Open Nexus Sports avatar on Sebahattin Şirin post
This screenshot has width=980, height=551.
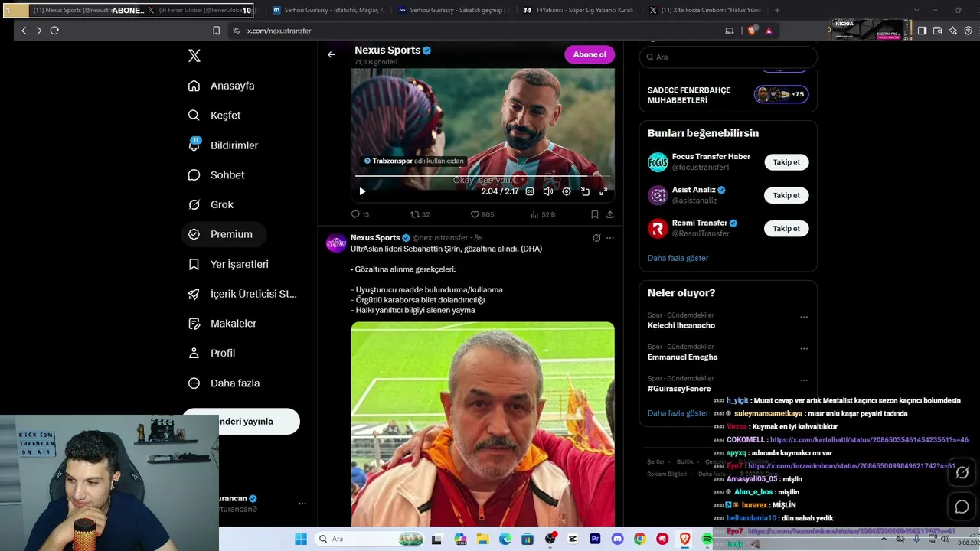pos(337,243)
